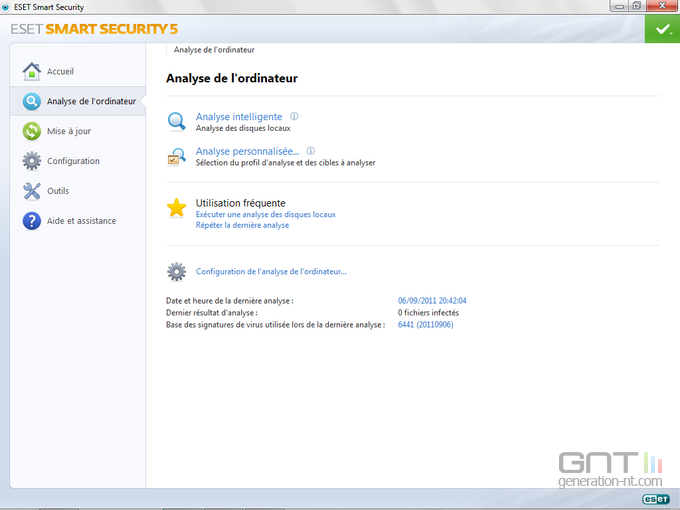Click Répéter la dernière analyse
The height and width of the screenshot is (510, 680).
242,225
